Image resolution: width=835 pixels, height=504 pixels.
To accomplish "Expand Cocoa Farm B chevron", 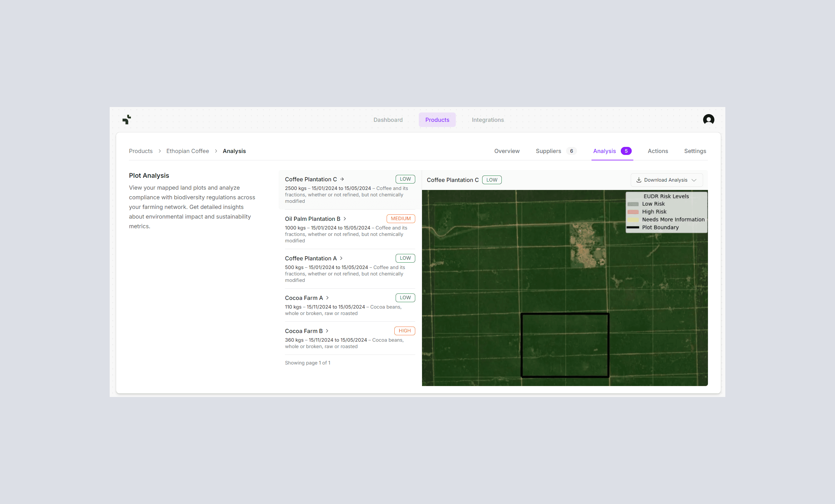I will 327,331.
